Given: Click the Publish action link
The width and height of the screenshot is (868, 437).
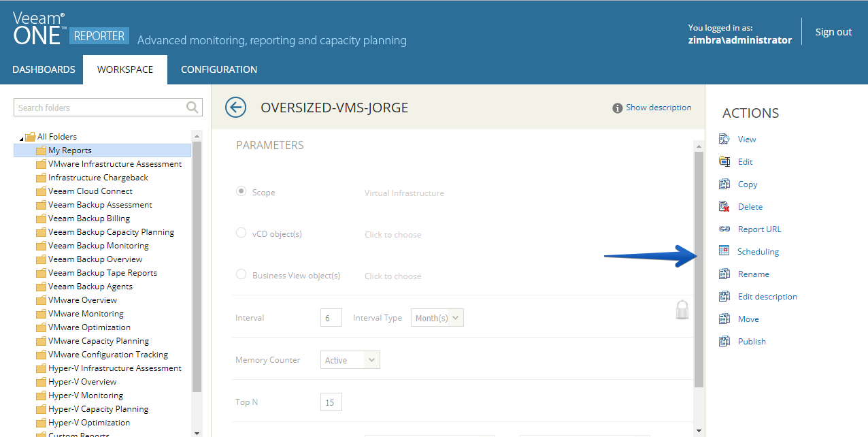Looking at the screenshot, I should coord(752,342).
